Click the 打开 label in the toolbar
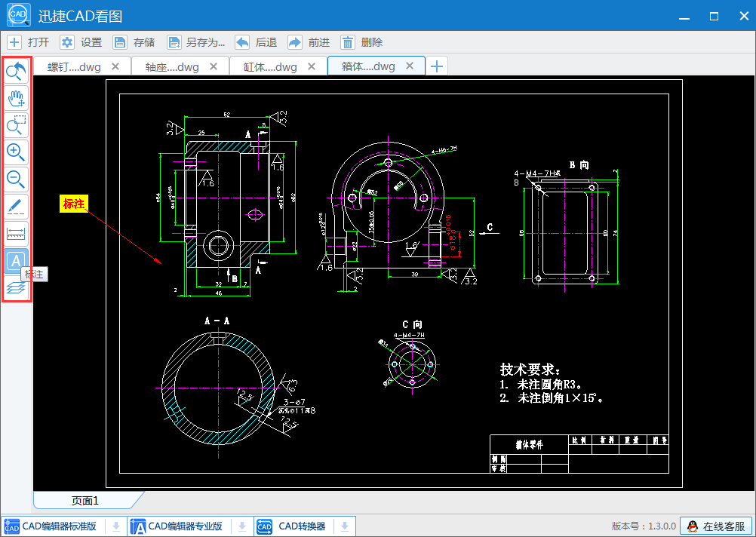 (x=38, y=42)
